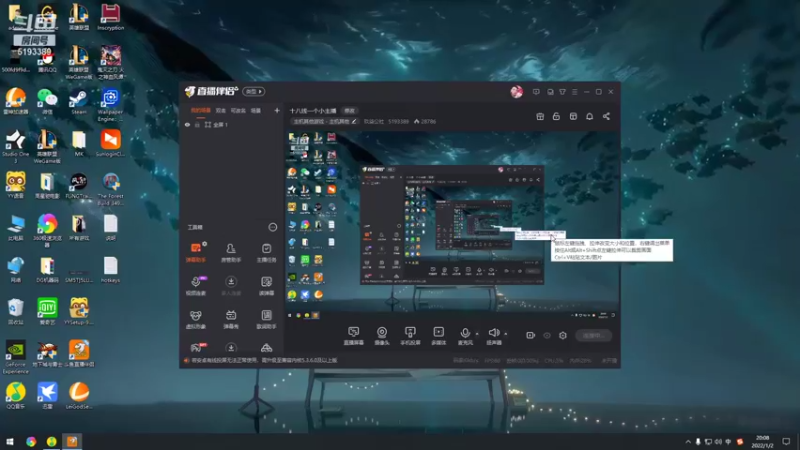The width and height of the screenshot is (800, 450).
Task: Open the 读弹幕 tool
Action: click(266, 286)
